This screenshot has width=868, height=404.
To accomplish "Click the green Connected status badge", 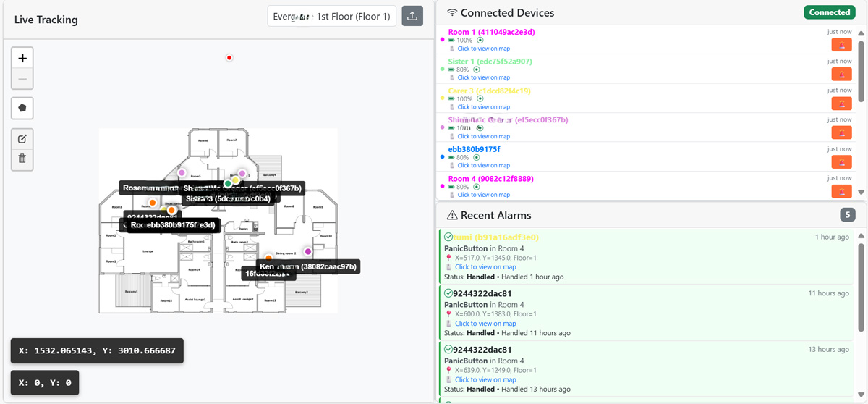I will coord(829,12).
